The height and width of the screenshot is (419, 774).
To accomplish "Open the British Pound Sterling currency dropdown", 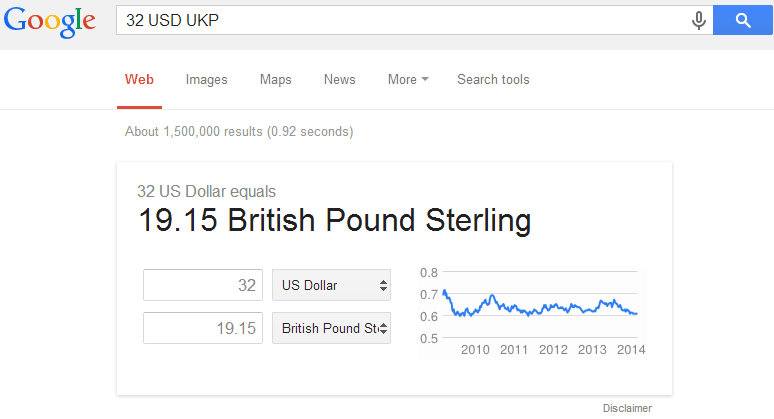I will [331, 328].
